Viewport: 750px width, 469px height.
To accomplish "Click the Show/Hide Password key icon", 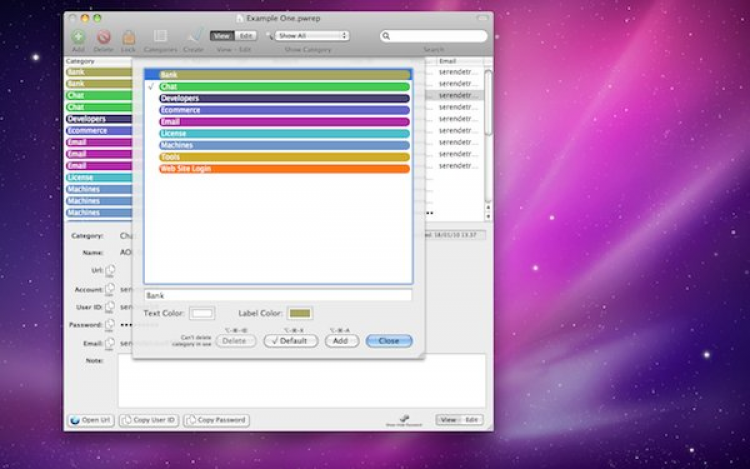I will 405,418.
